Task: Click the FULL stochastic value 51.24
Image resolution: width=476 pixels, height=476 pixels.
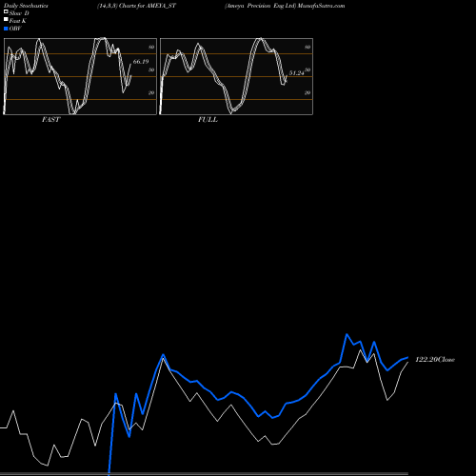Action: tap(296, 73)
